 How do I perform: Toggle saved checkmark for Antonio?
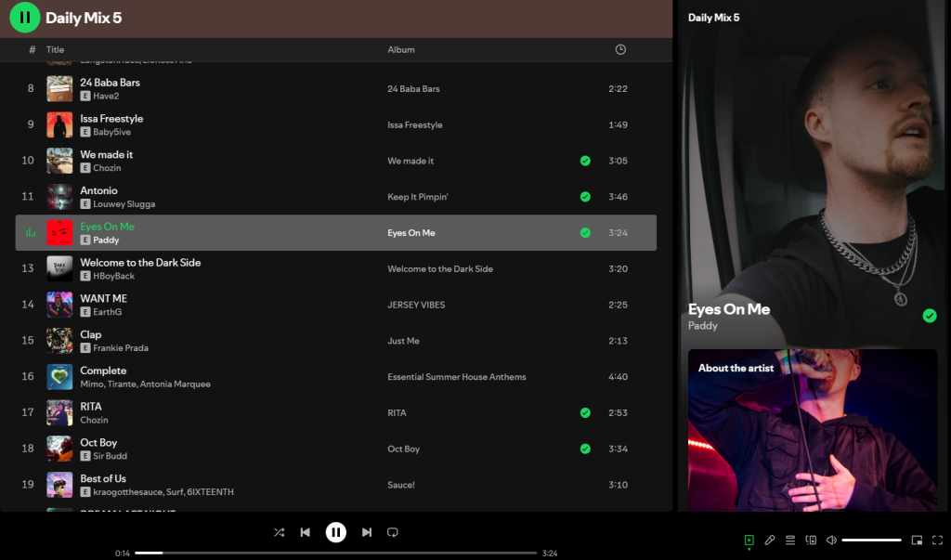(585, 197)
